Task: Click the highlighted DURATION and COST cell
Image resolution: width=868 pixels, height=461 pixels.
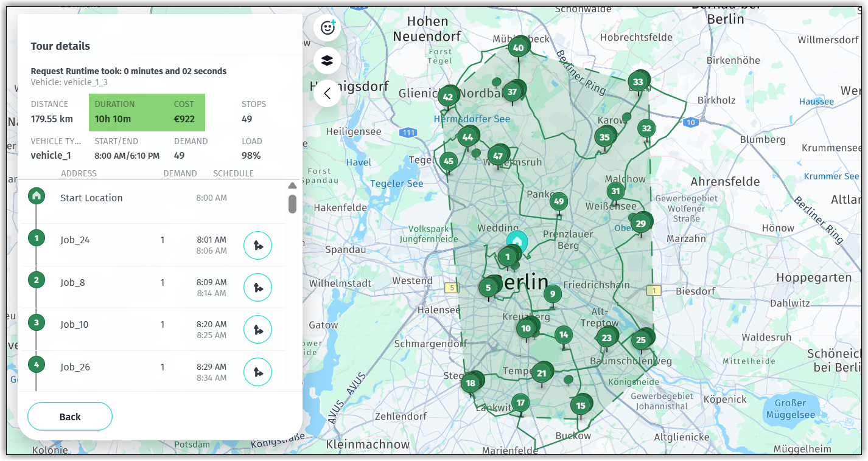Action: click(x=146, y=113)
